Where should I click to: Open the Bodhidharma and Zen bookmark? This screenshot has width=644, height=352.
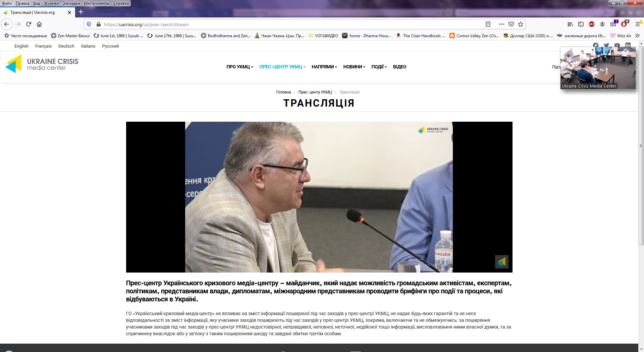(x=226, y=36)
